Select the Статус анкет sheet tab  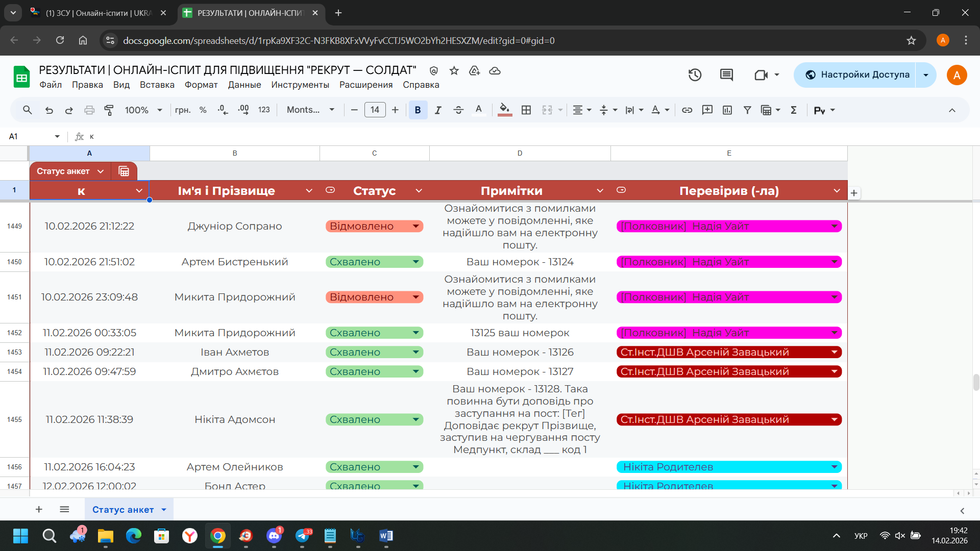click(x=122, y=509)
